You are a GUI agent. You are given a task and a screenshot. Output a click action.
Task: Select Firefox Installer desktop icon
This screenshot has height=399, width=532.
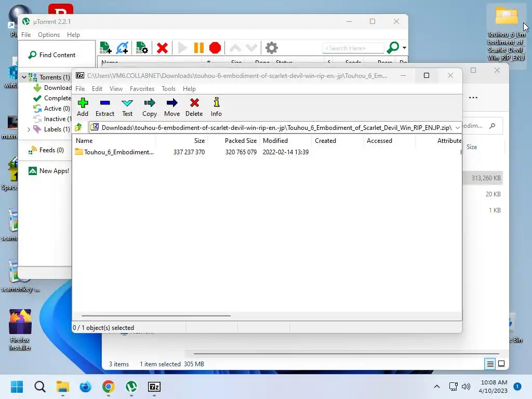(x=20, y=330)
